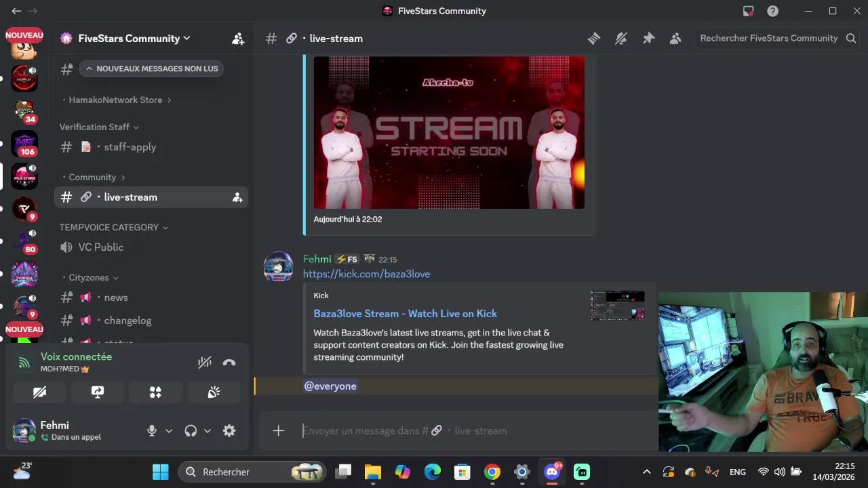Open File Explorer from taskbar

pyautogui.click(x=373, y=472)
